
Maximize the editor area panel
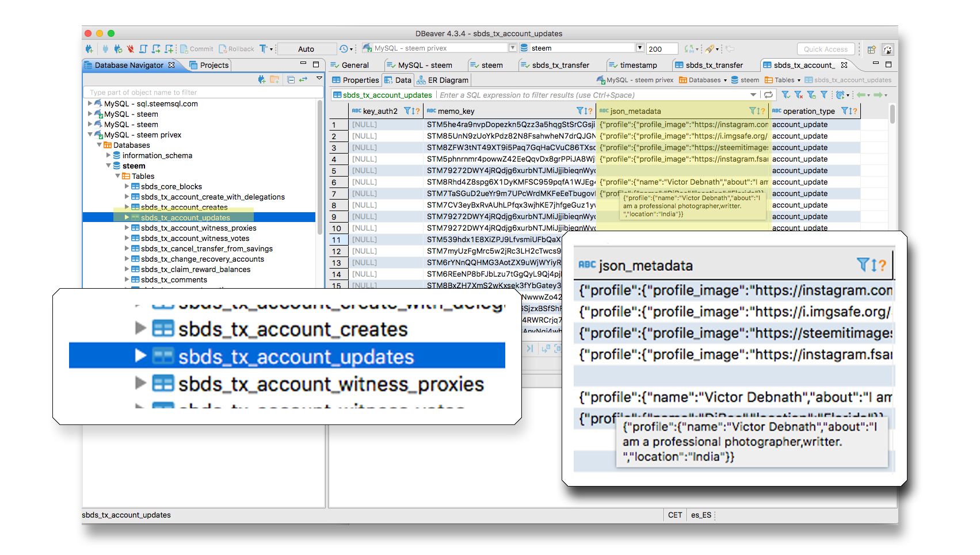pos(889,64)
